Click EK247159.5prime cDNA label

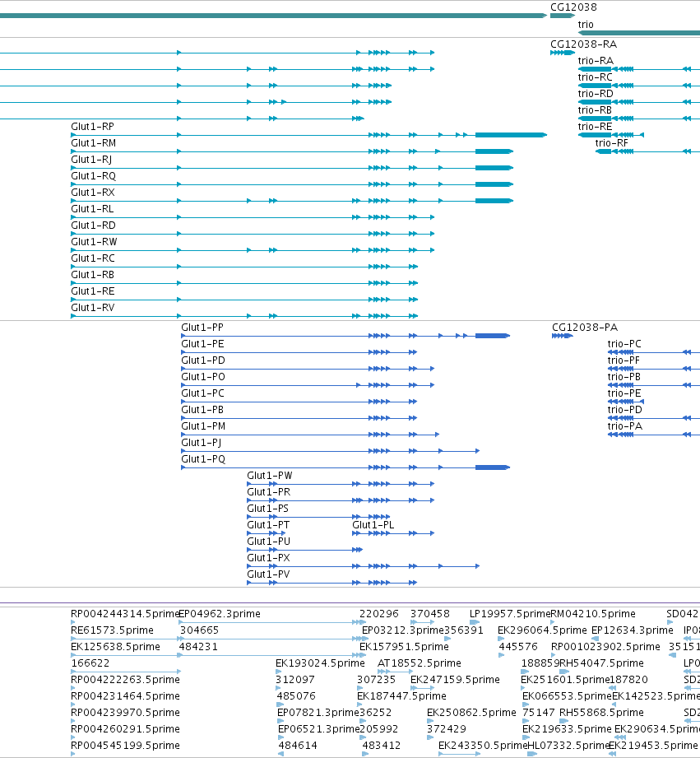[455, 679]
